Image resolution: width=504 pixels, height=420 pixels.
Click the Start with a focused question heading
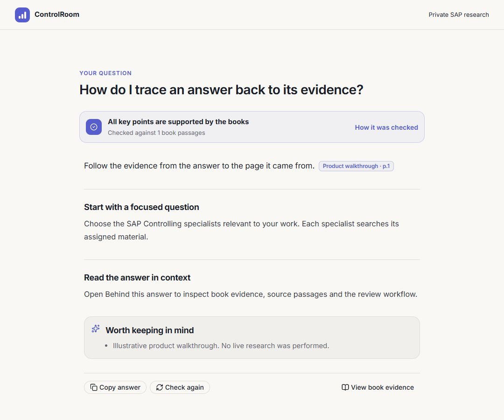(x=141, y=207)
